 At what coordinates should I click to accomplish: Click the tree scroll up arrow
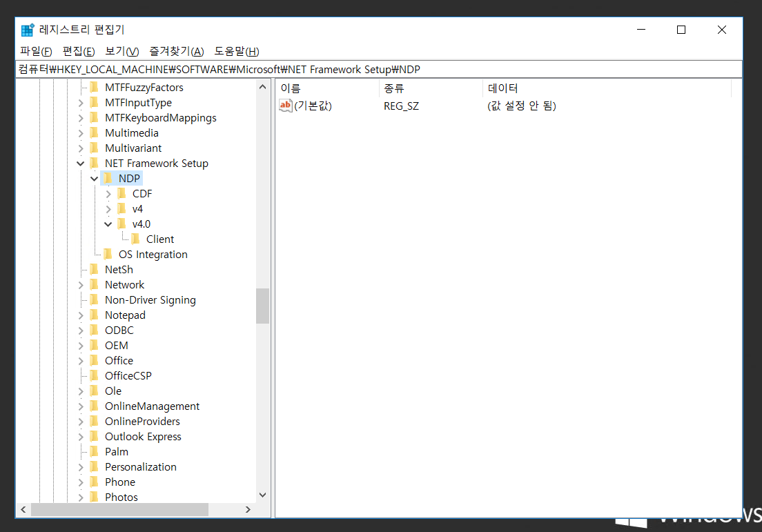(262, 87)
